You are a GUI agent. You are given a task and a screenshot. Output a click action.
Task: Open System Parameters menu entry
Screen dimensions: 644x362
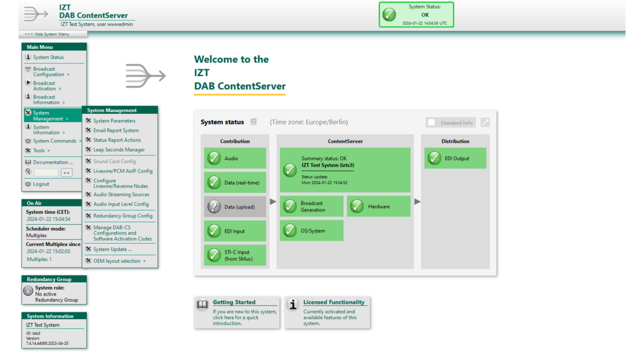pos(114,121)
